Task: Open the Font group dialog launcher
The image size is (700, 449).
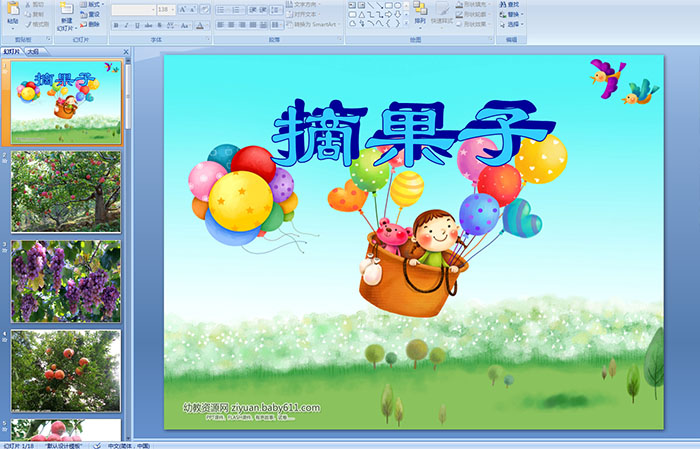Action: (x=208, y=40)
